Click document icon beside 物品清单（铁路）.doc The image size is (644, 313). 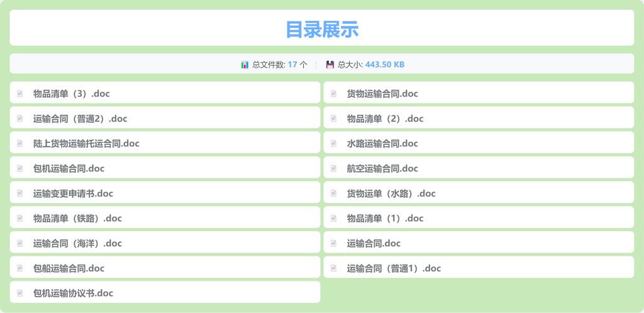click(19, 219)
